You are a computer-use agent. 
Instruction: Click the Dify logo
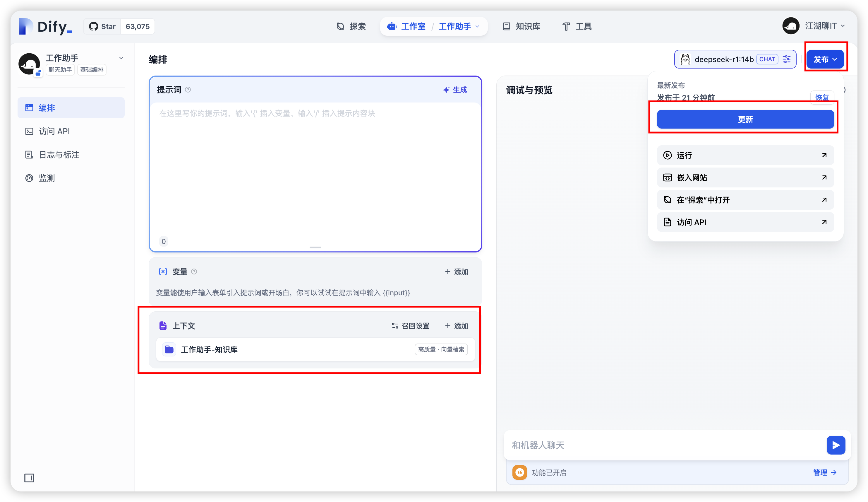pyautogui.click(x=45, y=27)
